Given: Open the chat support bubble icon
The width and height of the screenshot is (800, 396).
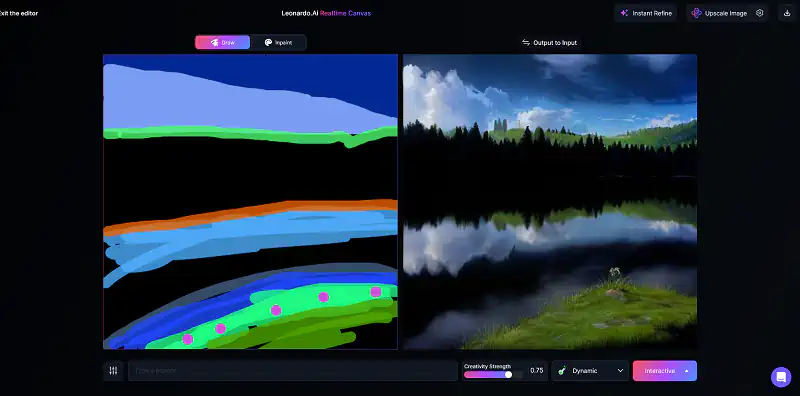Looking at the screenshot, I should tap(781, 377).
